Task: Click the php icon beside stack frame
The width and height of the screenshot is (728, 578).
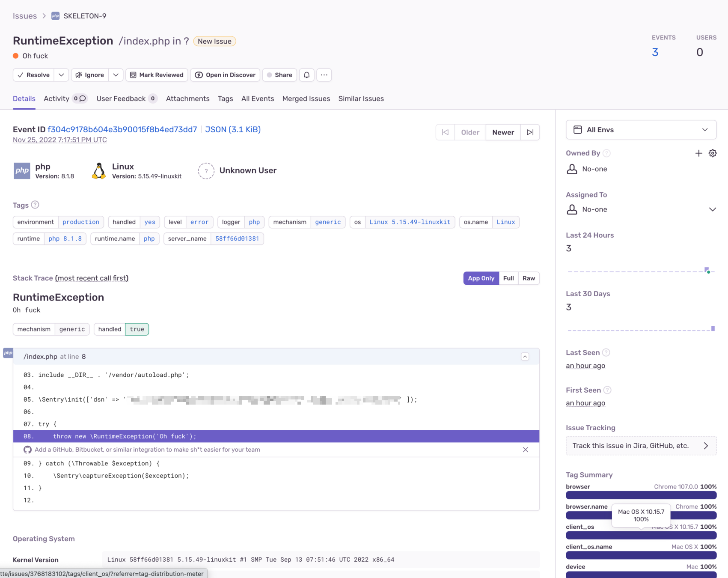Action: (x=8, y=353)
